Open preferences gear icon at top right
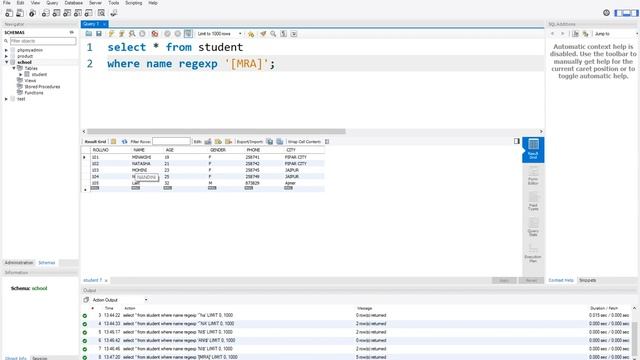The height and width of the screenshot is (360, 640). (x=607, y=13)
